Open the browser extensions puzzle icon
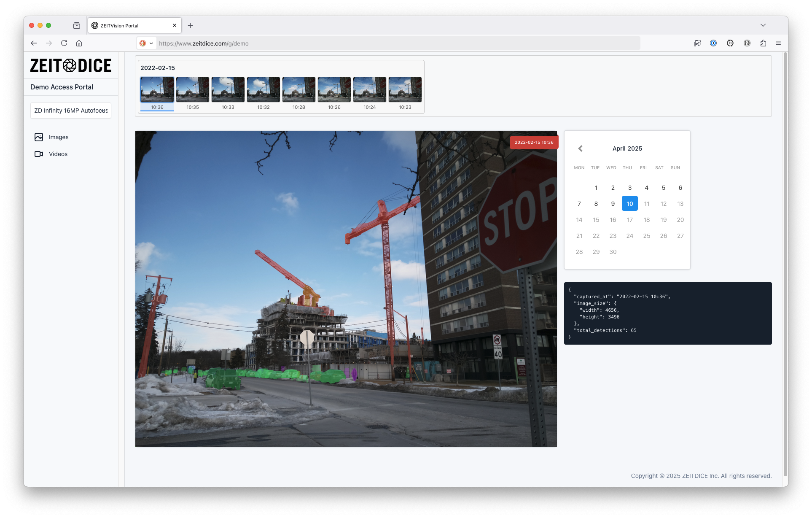The height and width of the screenshot is (518, 812). 763,43
